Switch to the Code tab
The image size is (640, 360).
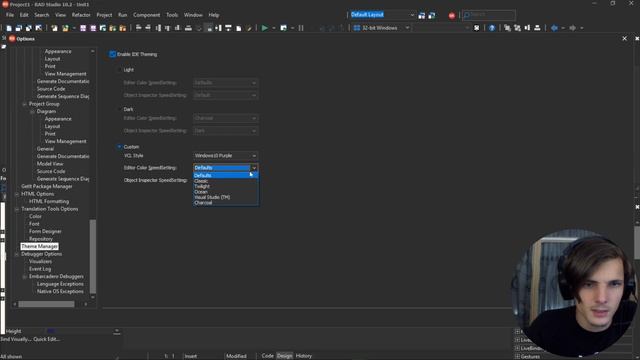(267, 356)
